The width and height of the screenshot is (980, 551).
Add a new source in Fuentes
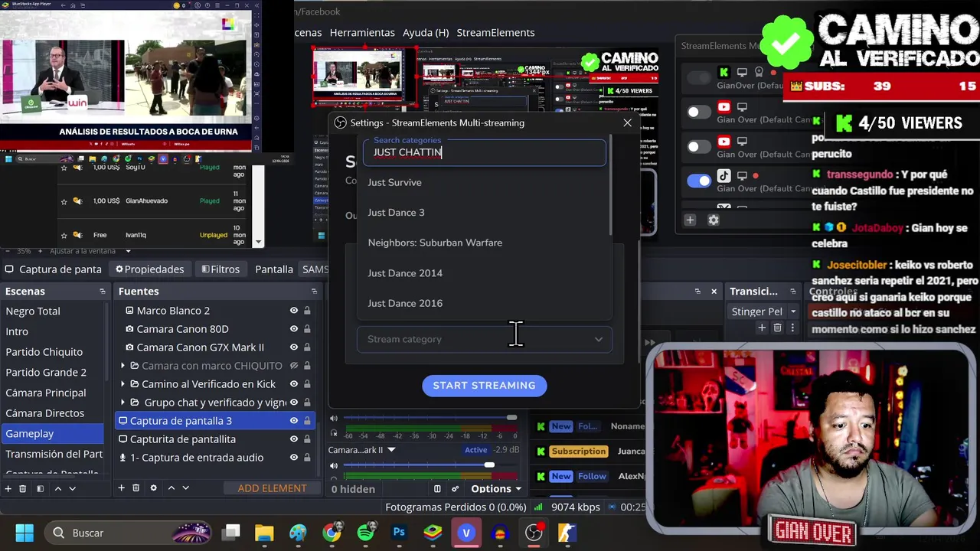click(121, 488)
